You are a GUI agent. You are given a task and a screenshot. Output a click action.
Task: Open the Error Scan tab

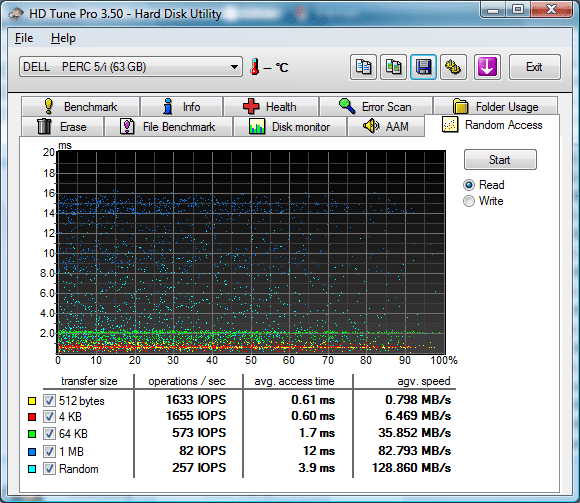pos(376,107)
